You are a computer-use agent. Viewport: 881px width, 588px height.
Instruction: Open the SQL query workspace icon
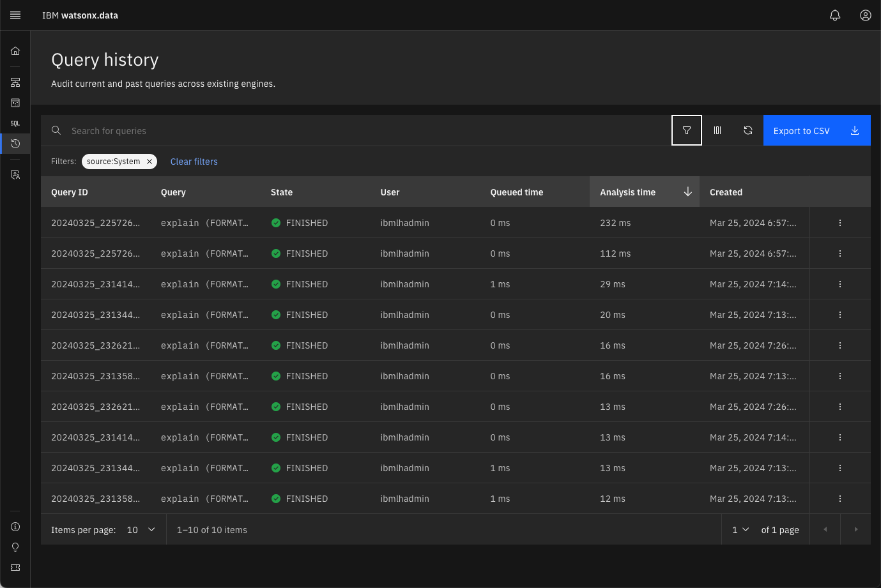click(15, 123)
